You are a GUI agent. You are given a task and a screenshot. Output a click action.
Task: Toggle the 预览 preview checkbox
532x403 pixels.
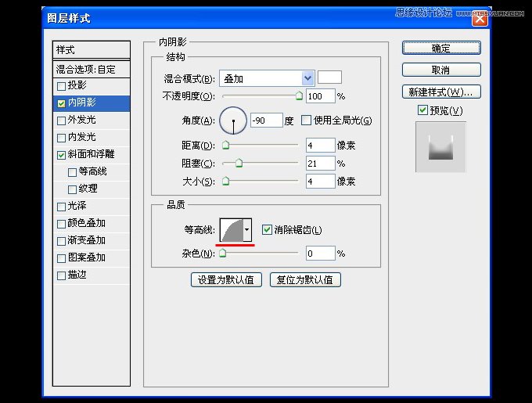tap(422, 110)
